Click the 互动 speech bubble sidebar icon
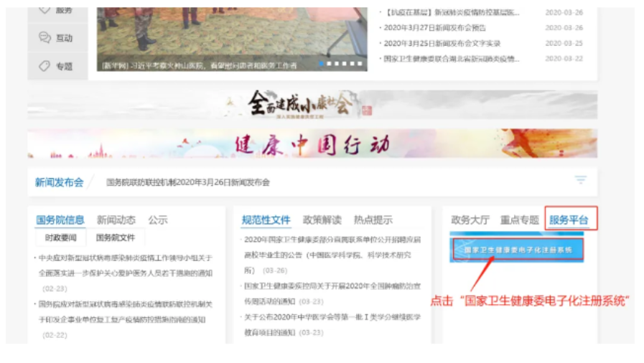The height and width of the screenshot is (363, 644). pyautogui.click(x=45, y=38)
